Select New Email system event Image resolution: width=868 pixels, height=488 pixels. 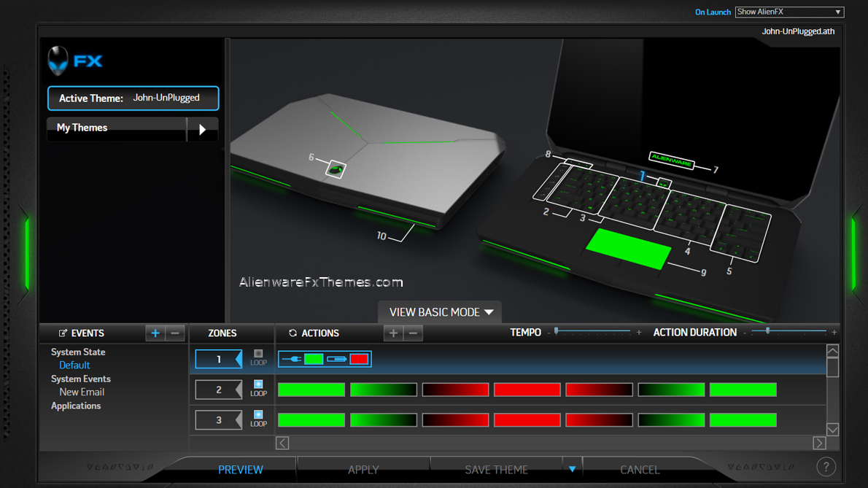(x=82, y=392)
